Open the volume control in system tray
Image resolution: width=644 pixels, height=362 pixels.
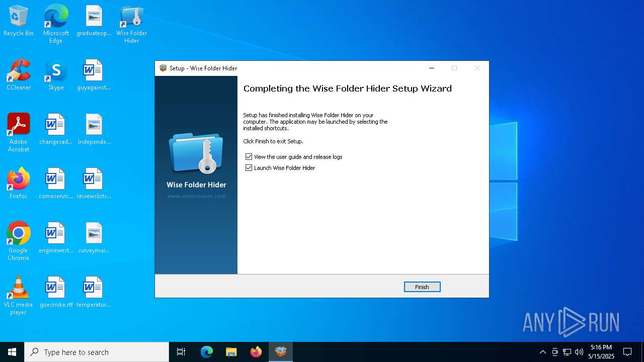[x=579, y=352]
